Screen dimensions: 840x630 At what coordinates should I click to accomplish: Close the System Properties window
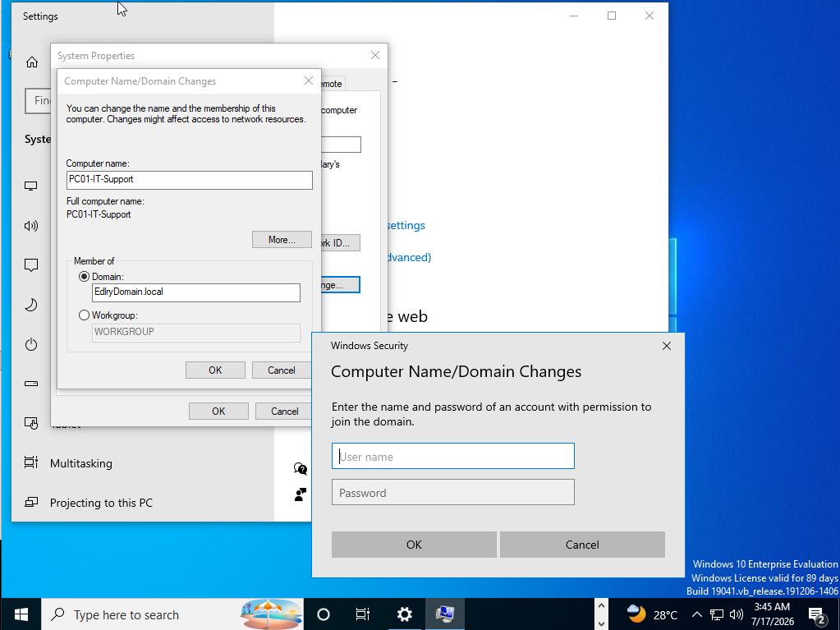click(375, 55)
